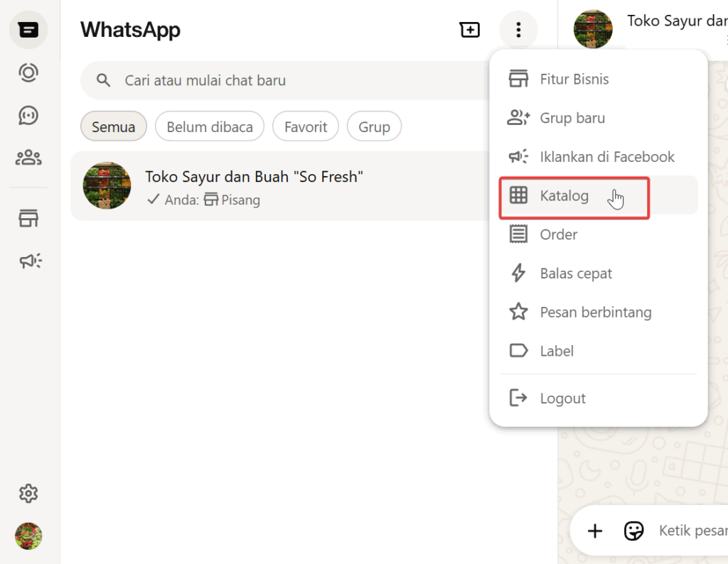Open the Chats icon in sidebar
Screen dimensions: 728x564
pos(28,30)
